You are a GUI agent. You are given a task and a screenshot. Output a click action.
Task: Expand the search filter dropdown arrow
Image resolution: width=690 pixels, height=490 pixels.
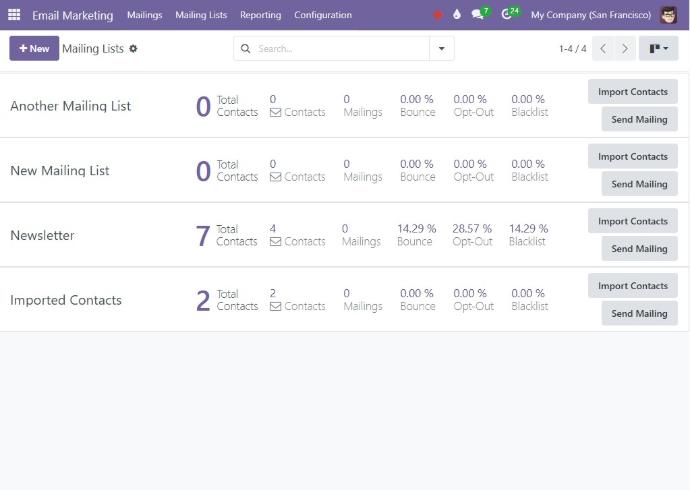click(442, 48)
